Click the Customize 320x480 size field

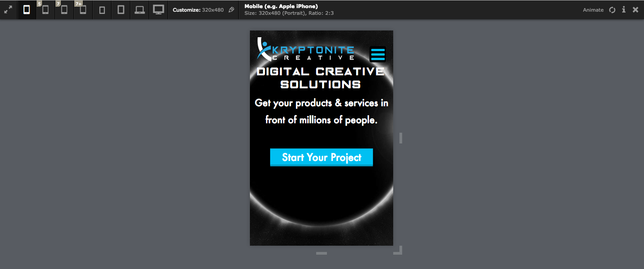[198, 10]
